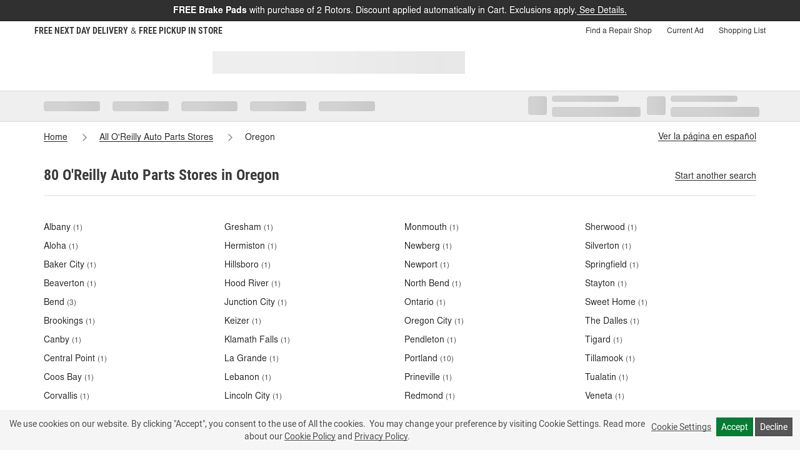Open Cookie Settings in the banner
Screen dimensions: 800x450
point(681,427)
